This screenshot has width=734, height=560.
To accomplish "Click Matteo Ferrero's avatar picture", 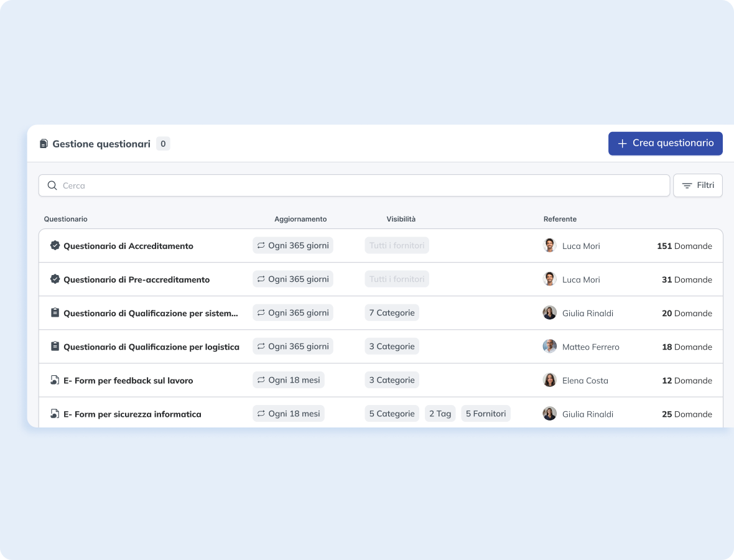I will pos(549,347).
